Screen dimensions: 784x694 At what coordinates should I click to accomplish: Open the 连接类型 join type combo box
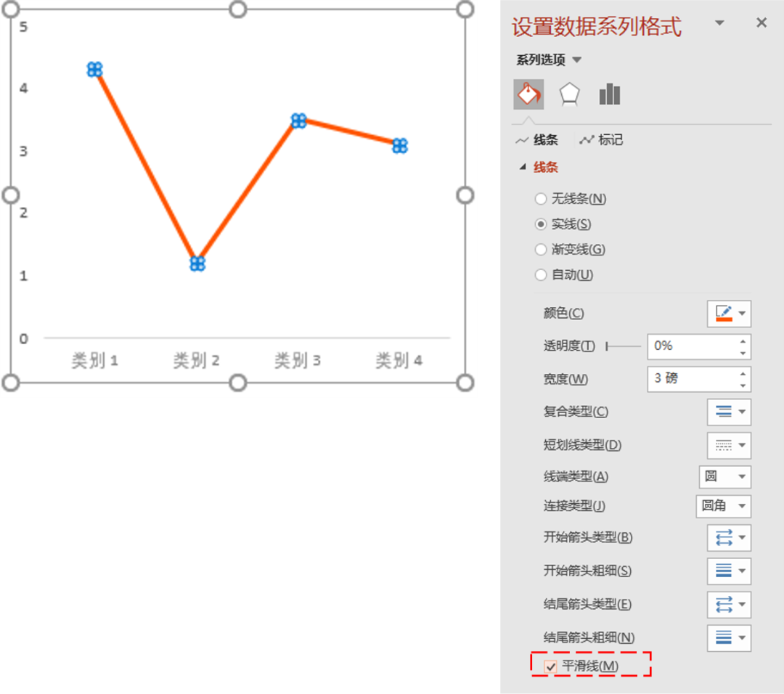(723, 506)
